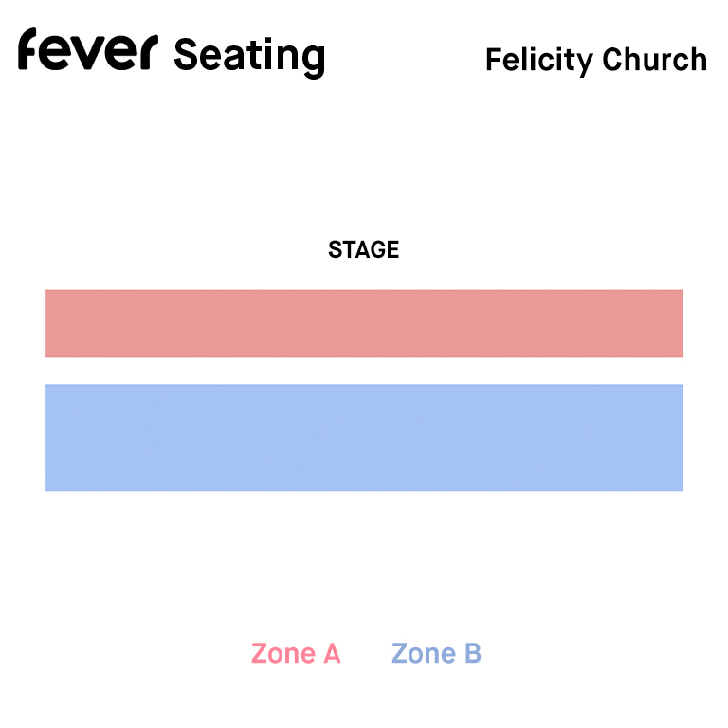Click the Seating heading text
728x728 pixels.
[249, 57]
